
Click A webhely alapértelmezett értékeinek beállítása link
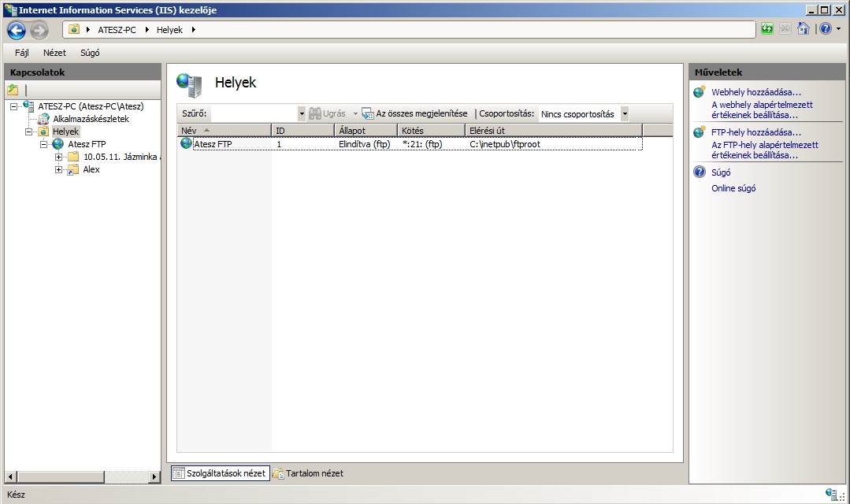point(763,109)
